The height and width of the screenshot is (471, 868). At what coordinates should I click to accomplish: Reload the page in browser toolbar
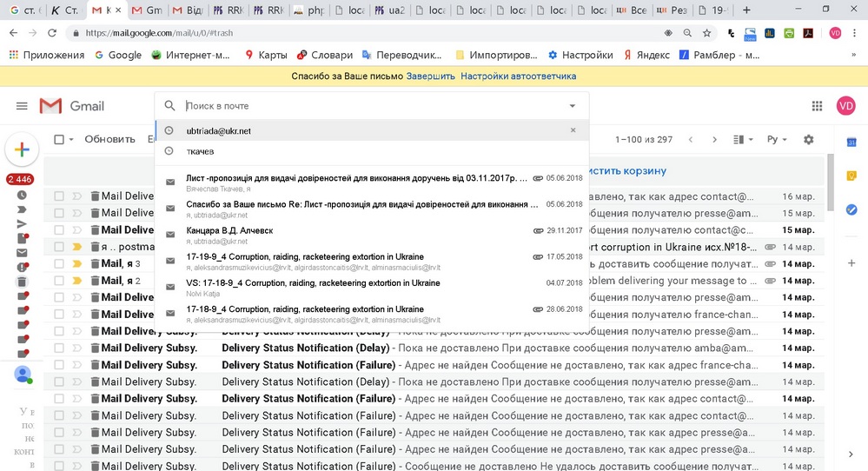click(52, 33)
